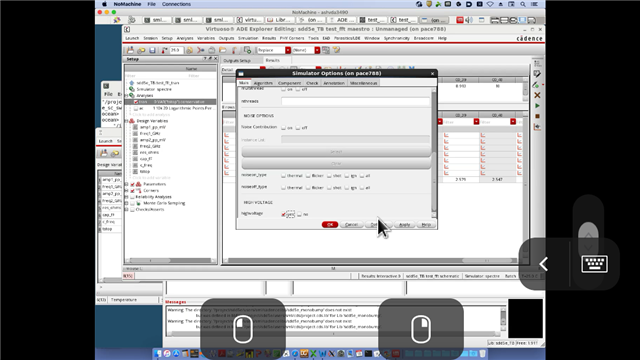Open the Session menu
The width and height of the screenshot is (640, 360).
[x=150, y=38]
